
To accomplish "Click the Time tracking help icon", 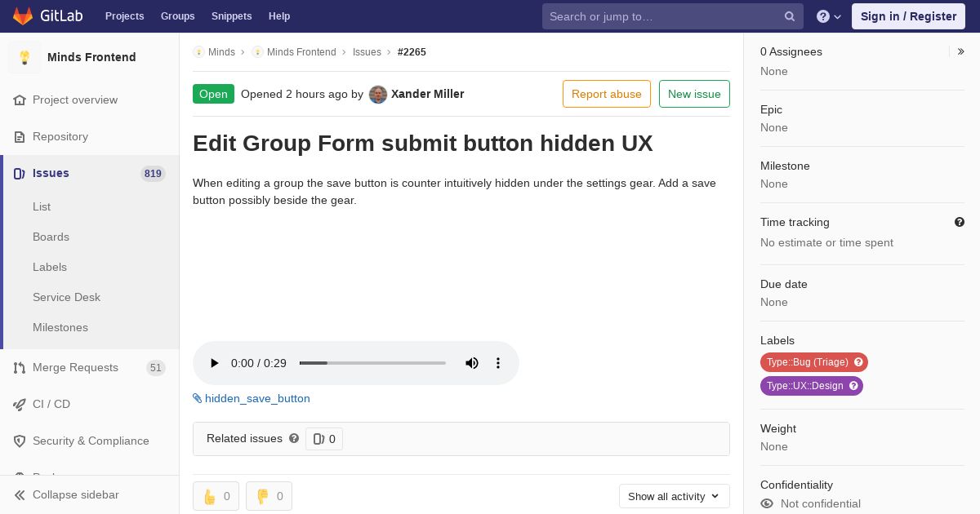I will 959,222.
